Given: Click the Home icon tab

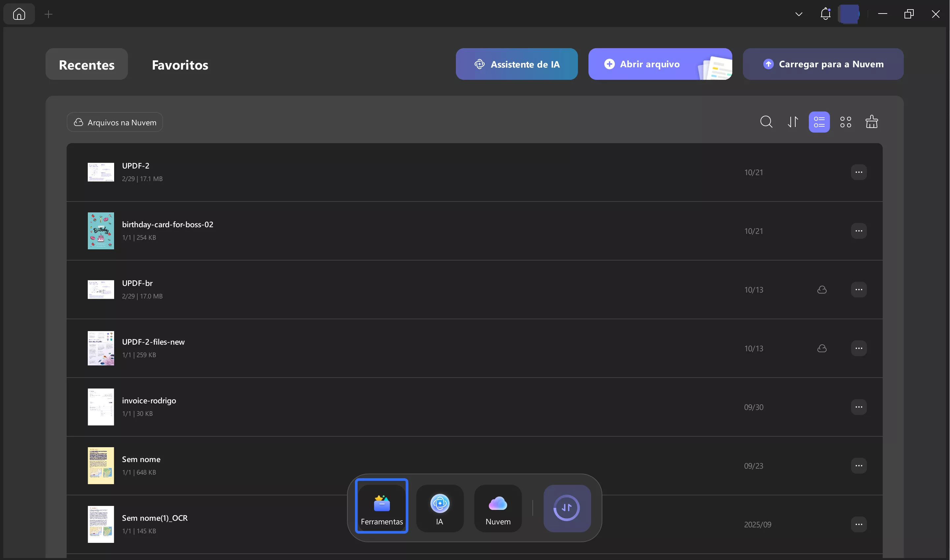Looking at the screenshot, I should click(19, 14).
